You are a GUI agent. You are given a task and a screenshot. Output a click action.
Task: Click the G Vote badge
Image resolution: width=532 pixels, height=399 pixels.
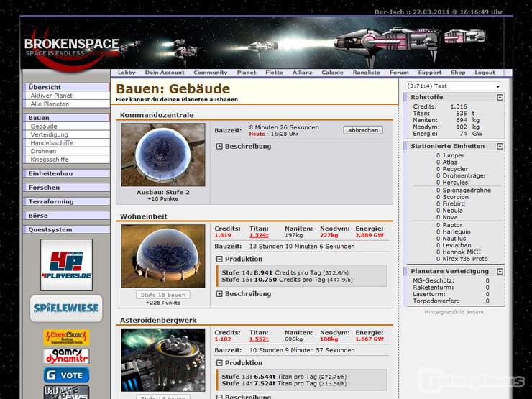[66, 375]
